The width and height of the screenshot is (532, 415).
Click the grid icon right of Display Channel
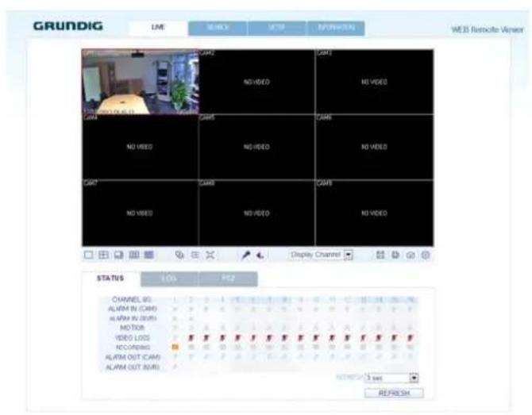[380, 255]
